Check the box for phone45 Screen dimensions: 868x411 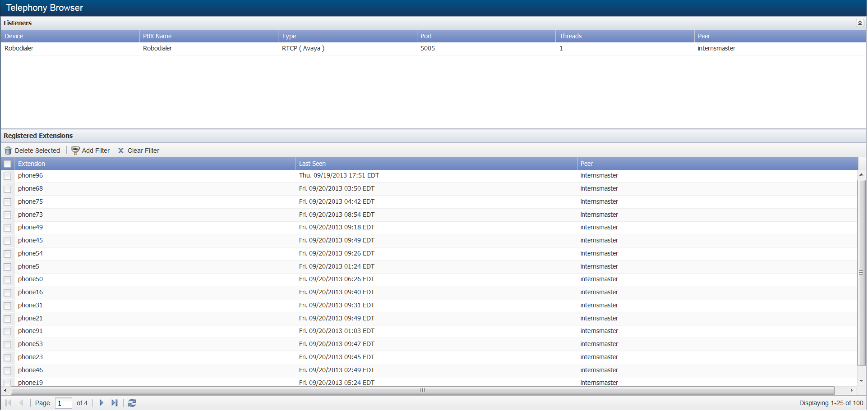(x=8, y=241)
